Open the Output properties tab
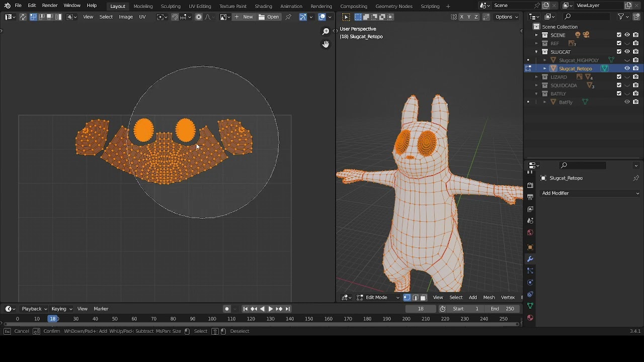Viewport: 644px width, 362px height. [x=530, y=197]
